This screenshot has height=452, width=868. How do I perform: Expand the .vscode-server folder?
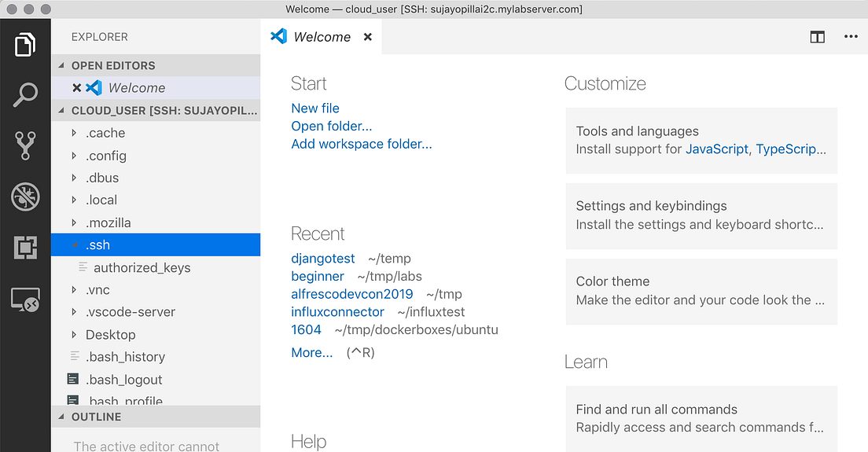[x=74, y=311]
